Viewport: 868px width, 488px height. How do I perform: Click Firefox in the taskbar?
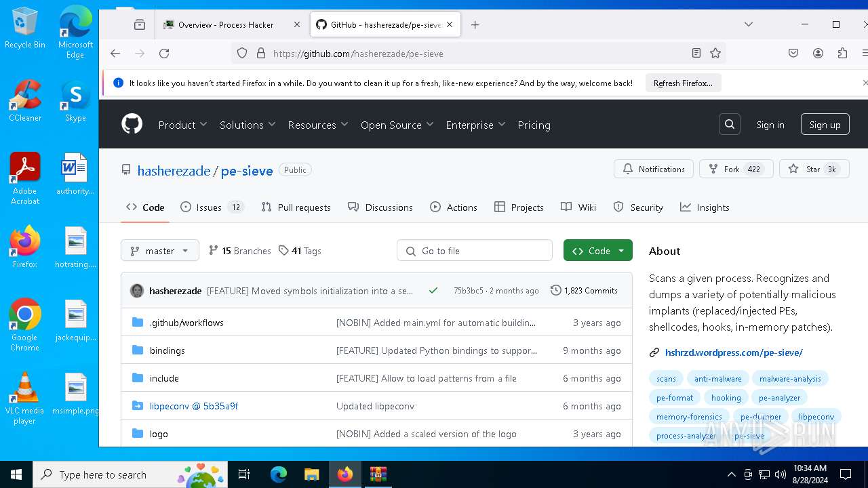(345, 474)
